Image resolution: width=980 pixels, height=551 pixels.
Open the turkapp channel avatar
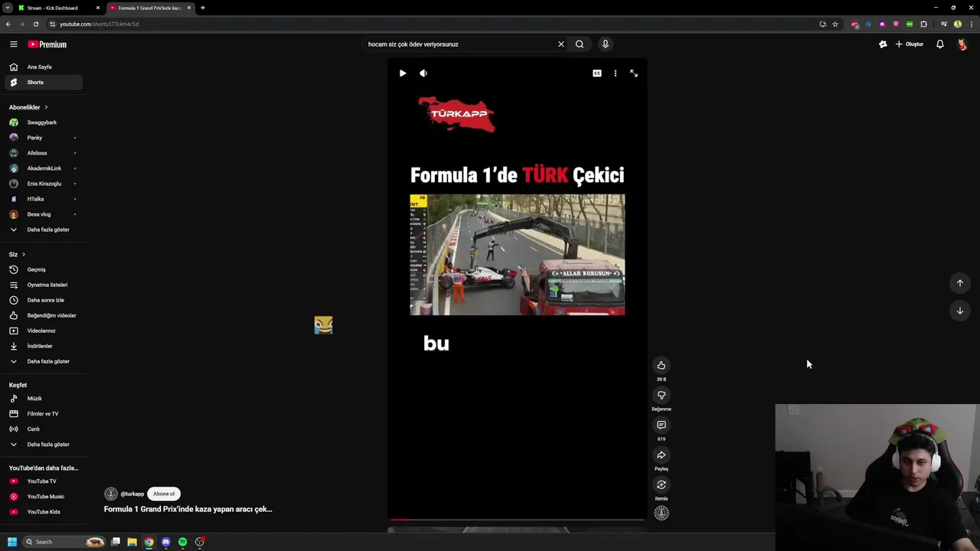(x=111, y=494)
